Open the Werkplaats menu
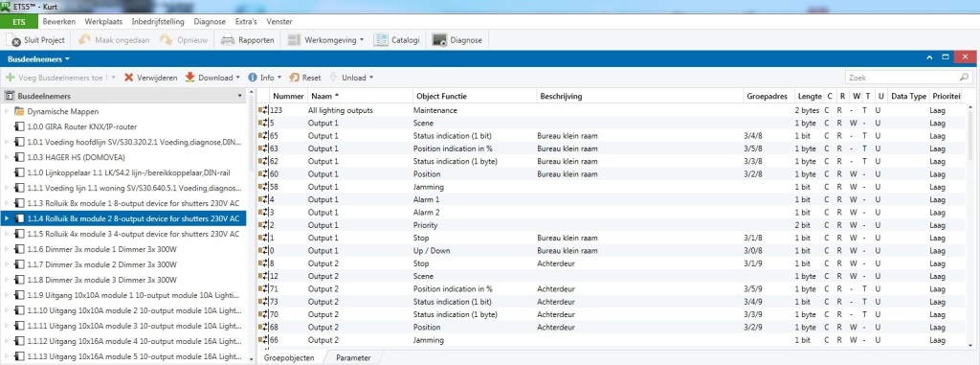Image resolution: width=980 pixels, height=365 pixels. coord(103,21)
